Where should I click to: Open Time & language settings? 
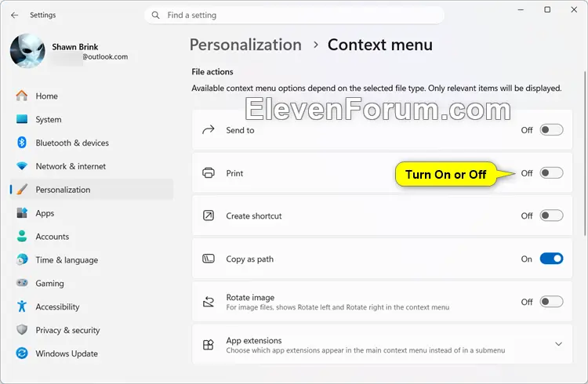(92, 259)
